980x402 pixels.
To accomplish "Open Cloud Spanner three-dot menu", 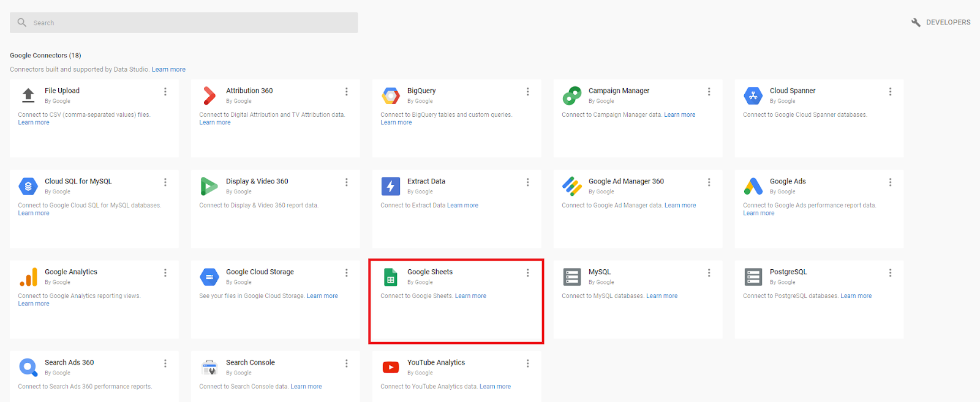I will tap(890, 91).
